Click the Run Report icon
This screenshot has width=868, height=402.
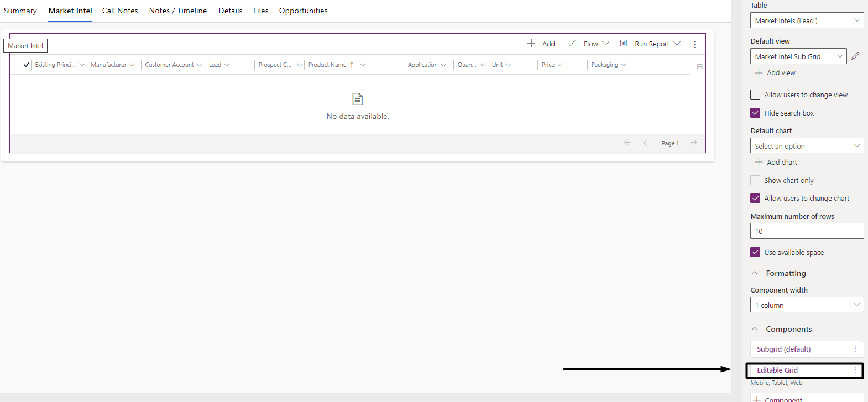[623, 44]
